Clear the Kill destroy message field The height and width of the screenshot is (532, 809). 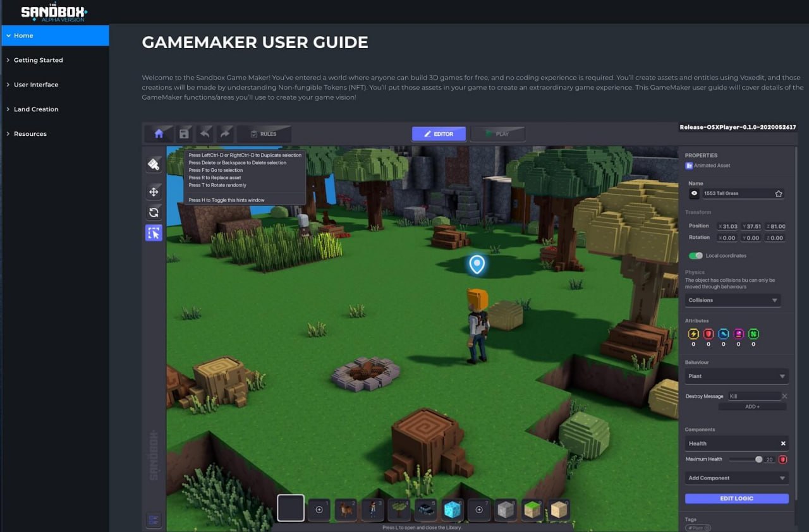pyautogui.click(x=784, y=396)
